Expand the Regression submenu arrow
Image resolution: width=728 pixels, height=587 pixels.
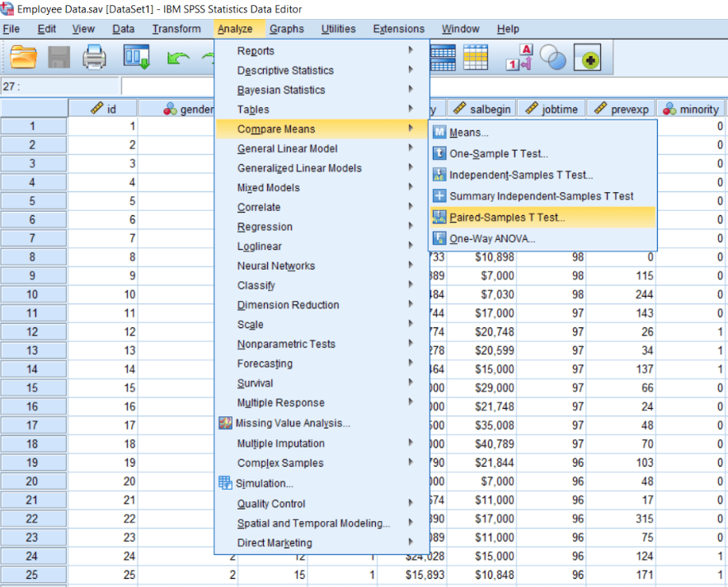click(x=411, y=225)
